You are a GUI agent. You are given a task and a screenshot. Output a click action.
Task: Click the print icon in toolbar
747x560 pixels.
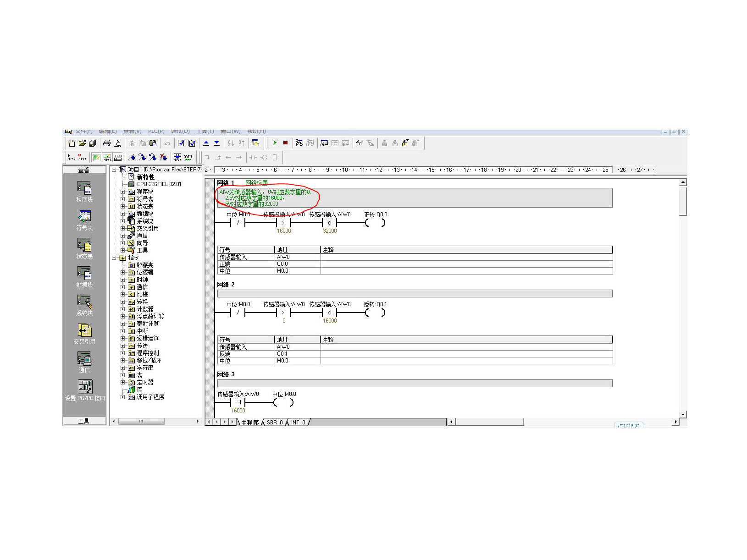coord(107,143)
